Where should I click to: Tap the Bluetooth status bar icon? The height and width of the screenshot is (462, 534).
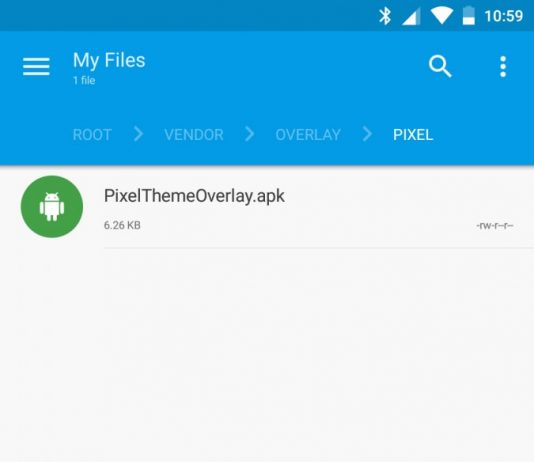click(x=385, y=16)
